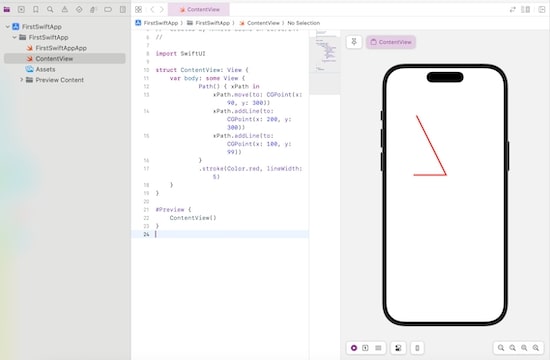Click the ContentView preview button
The image size is (550, 360).
tap(391, 42)
